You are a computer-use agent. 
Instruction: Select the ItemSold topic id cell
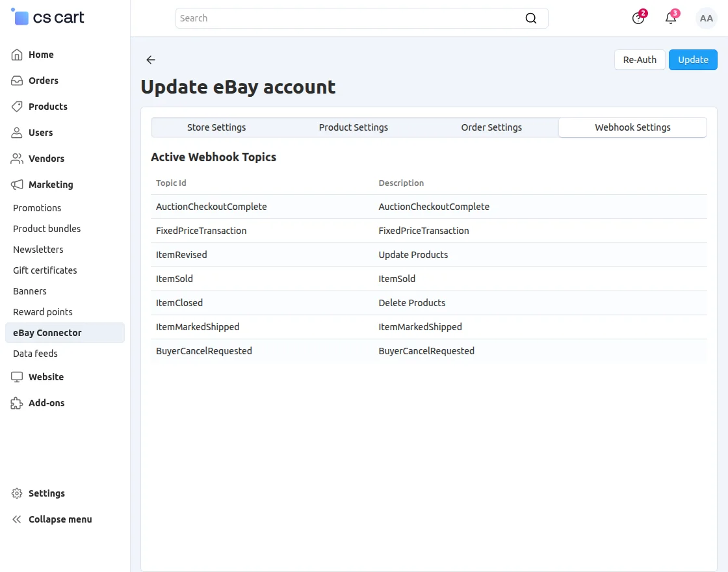[x=174, y=279]
